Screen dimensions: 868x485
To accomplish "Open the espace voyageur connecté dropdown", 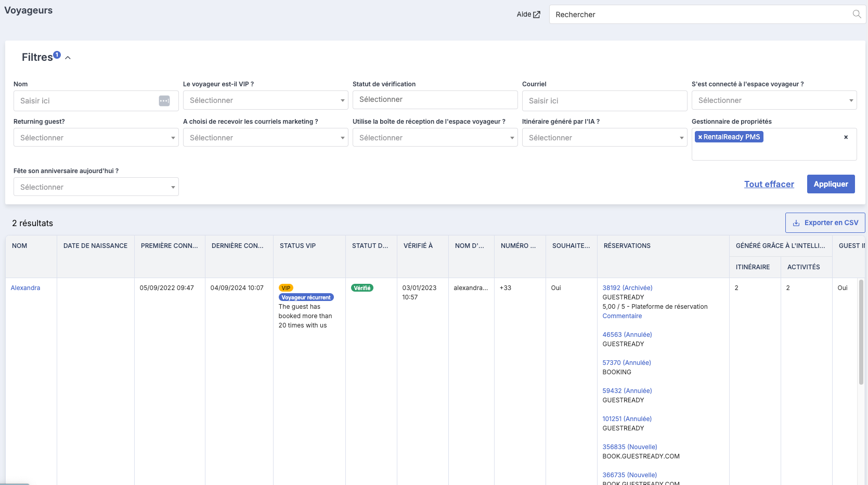I will coord(774,100).
